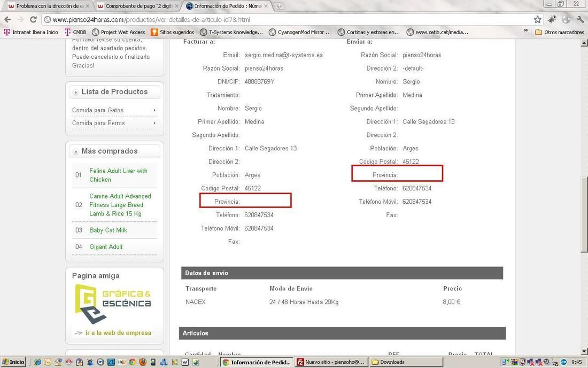
Task: Open the 'Cortinas y estores en' bookmark
Action: point(369,32)
